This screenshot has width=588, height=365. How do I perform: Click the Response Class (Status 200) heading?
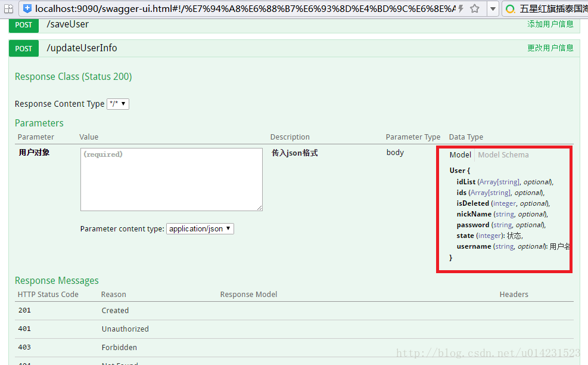(x=73, y=76)
